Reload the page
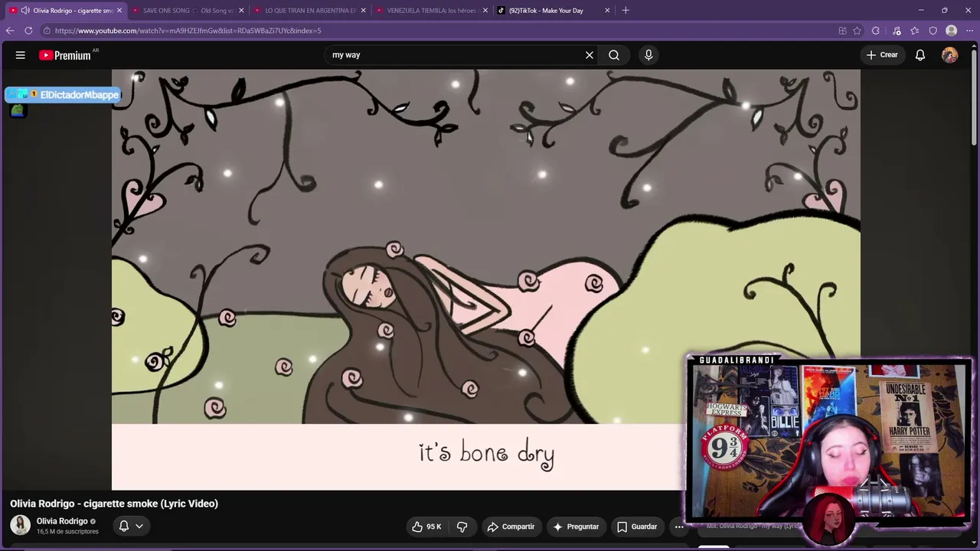This screenshot has width=980, height=551. (x=28, y=31)
